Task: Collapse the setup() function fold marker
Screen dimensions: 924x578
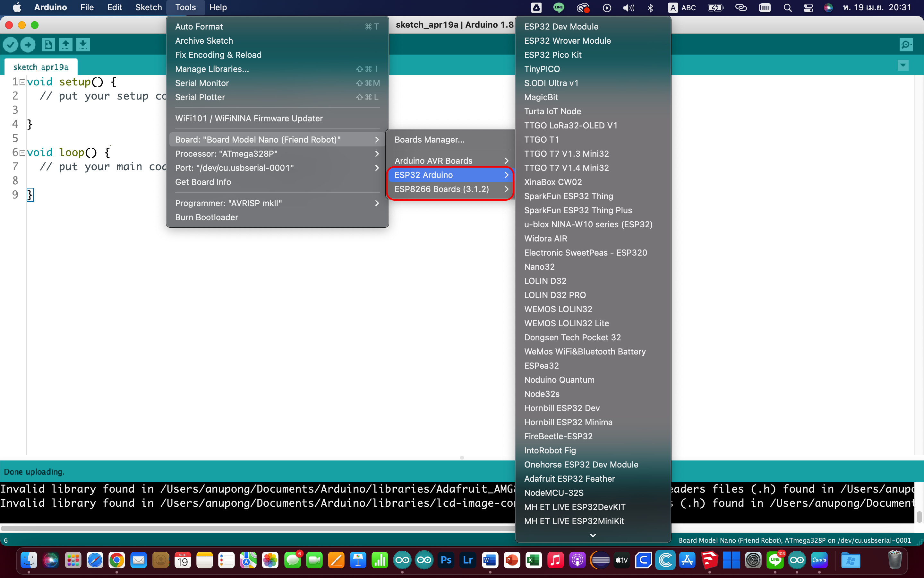Action: tap(22, 82)
